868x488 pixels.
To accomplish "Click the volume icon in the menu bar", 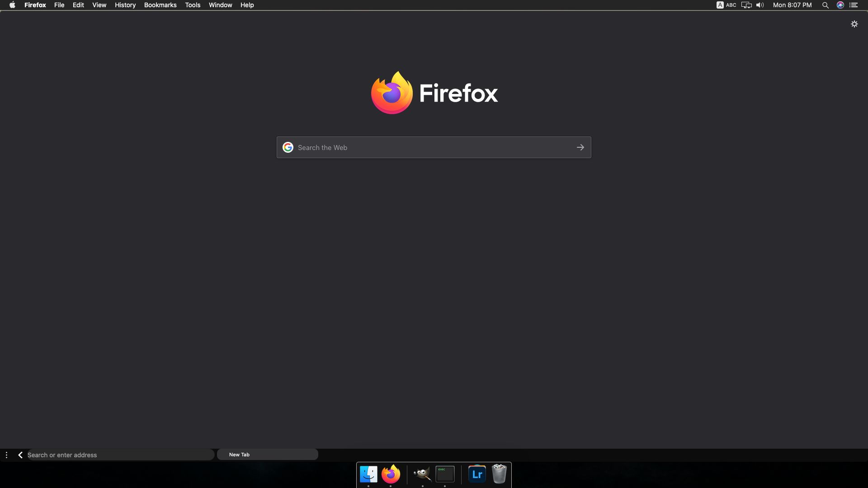I will tap(760, 5).
